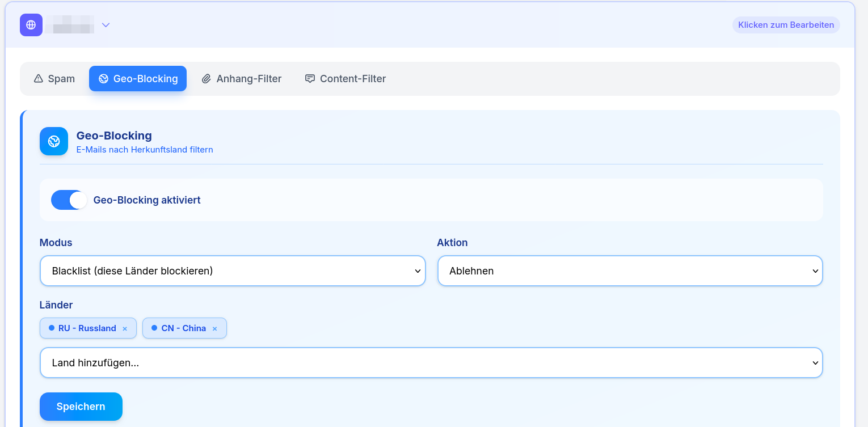The width and height of the screenshot is (868, 427).
Task: Click the 'Klicken zum Bearbeiten' badge
Action: (786, 25)
